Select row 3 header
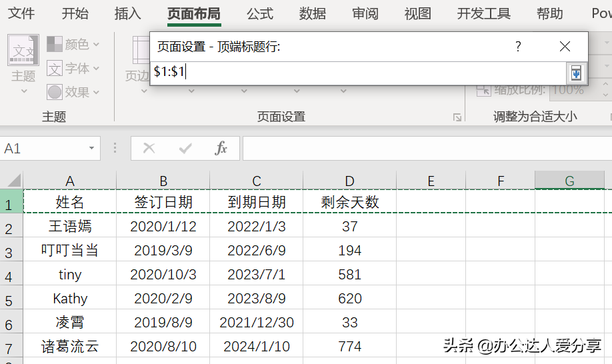 click(x=11, y=250)
